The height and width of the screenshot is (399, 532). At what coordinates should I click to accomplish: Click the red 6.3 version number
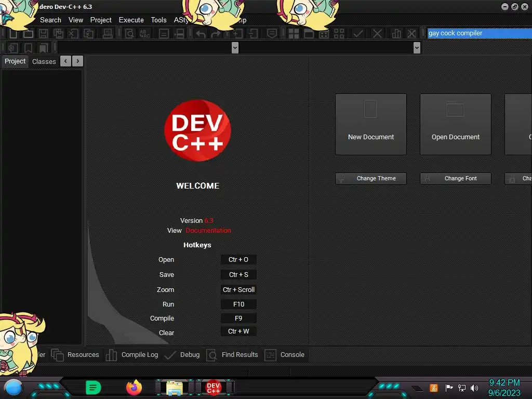(209, 220)
